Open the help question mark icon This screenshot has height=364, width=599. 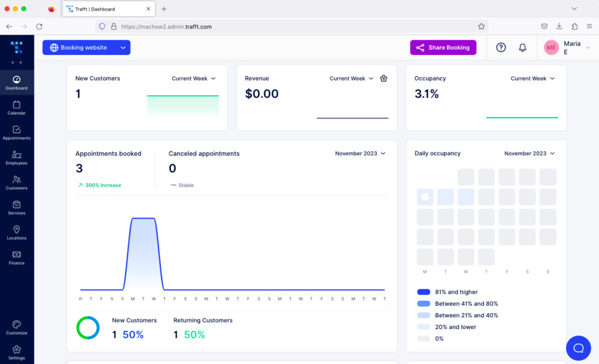501,48
